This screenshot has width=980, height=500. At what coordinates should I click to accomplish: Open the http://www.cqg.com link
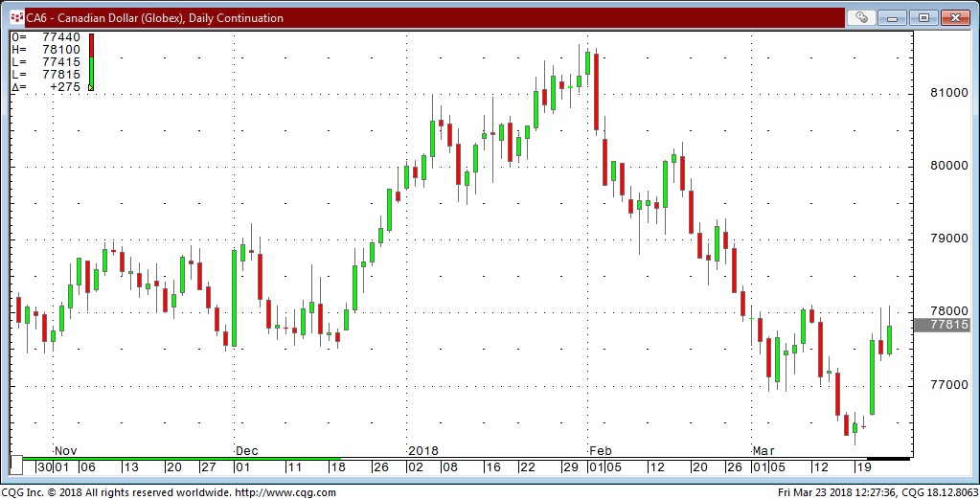pos(285,492)
